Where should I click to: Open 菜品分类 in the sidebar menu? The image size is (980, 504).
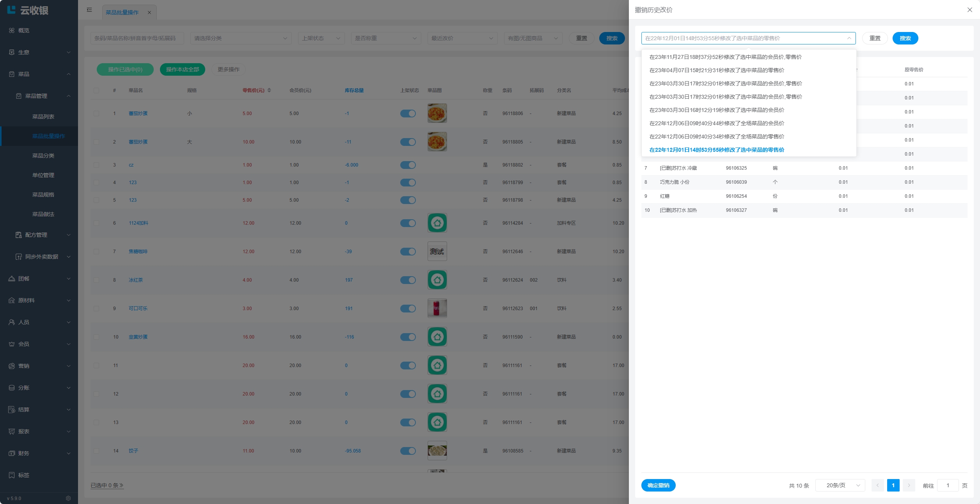pos(43,156)
